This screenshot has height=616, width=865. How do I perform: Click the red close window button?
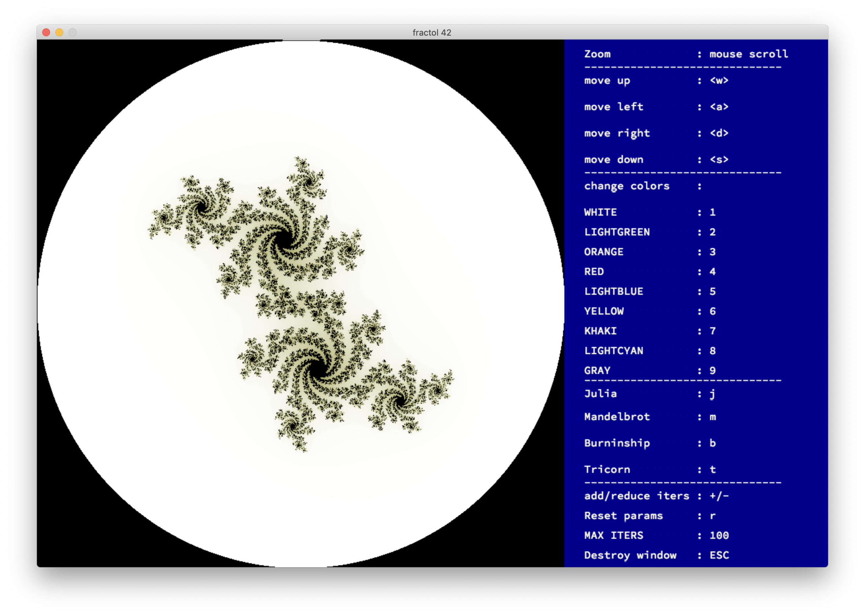point(46,33)
